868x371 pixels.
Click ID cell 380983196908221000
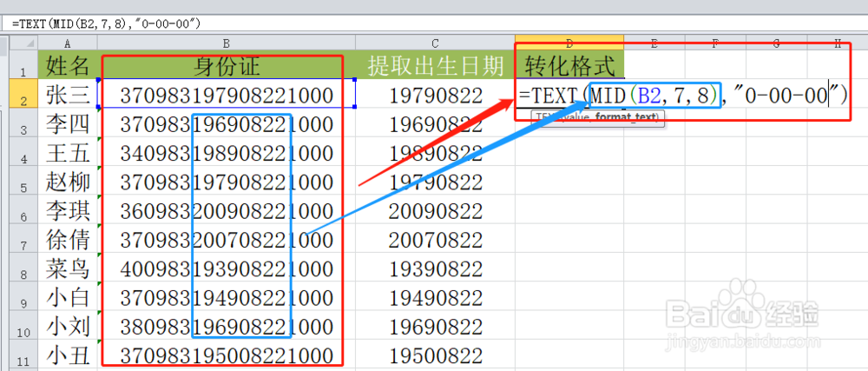pos(227,325)
